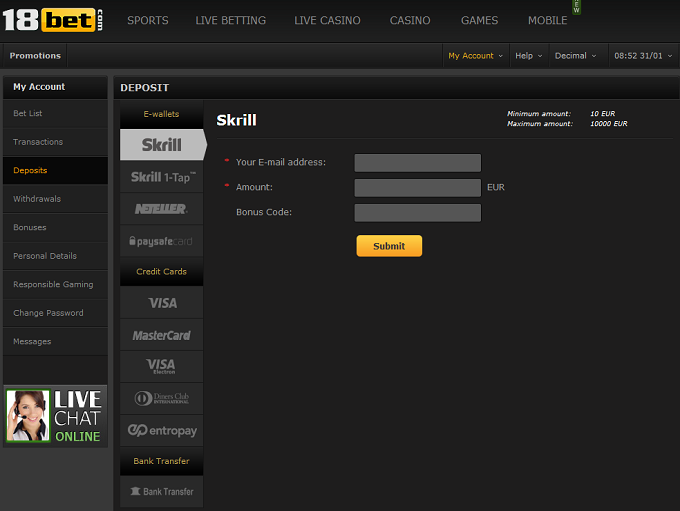Open Personal Details page
The width and height of the screenshot is (680, 511).
point(56,256)
